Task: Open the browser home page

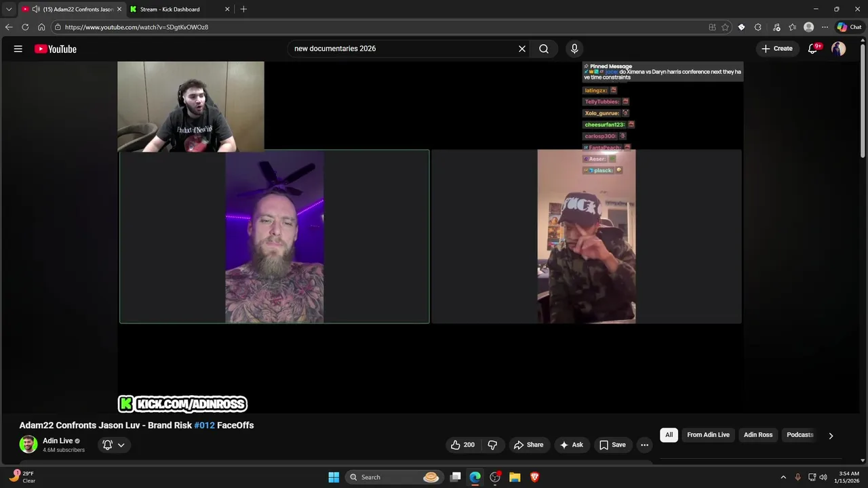Action: point(41,27)
